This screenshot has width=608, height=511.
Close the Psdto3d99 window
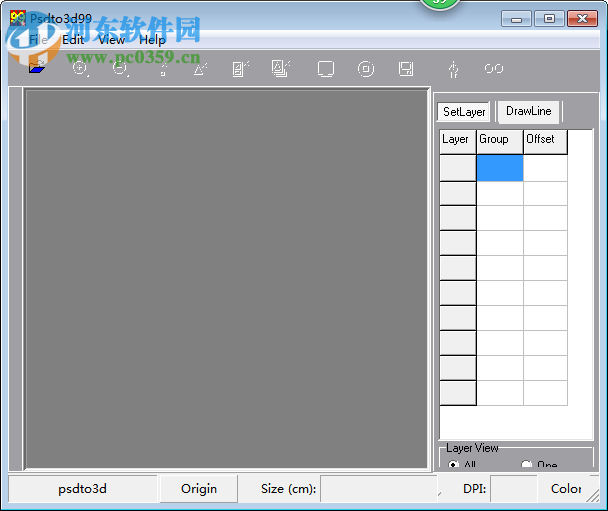(582, 19)
